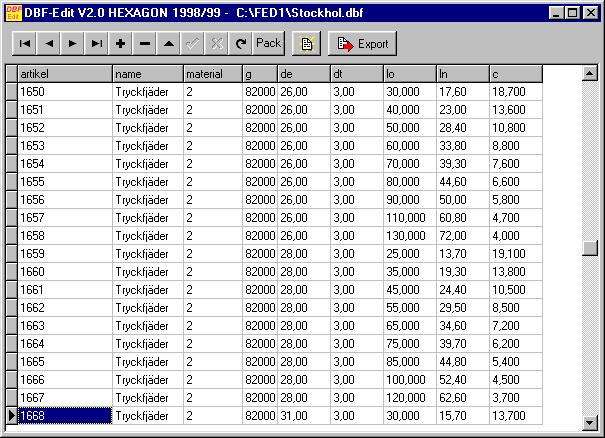Screen dimensions: 605x438
Task: Click scrollbar down arrow of the table
Action: (x=590, y=423)
